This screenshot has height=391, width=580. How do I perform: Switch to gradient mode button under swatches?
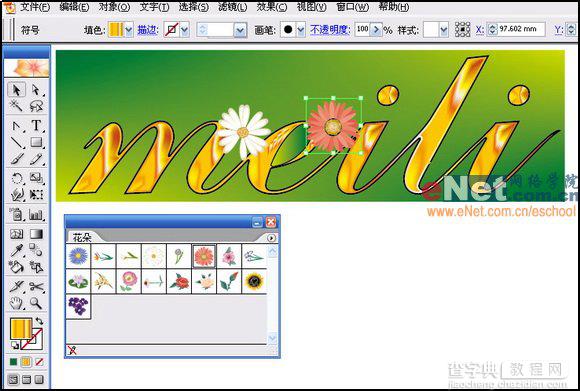click(26, 362)
